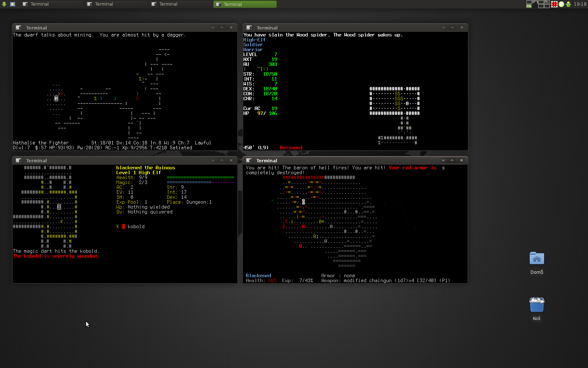
Task: Close the dwarf mining NetHack terminal
Action: pyautogui.click(x=231, y=27)
